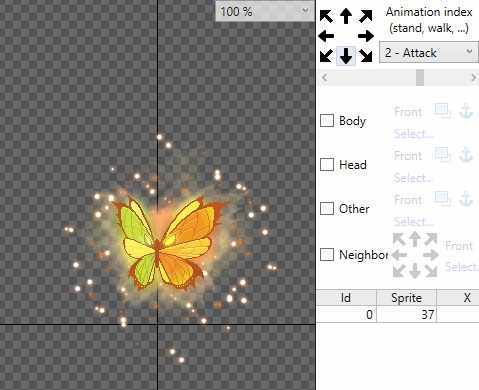Click the Neighbor up direction arrow

pyautogui.click(x=415, y=239)
